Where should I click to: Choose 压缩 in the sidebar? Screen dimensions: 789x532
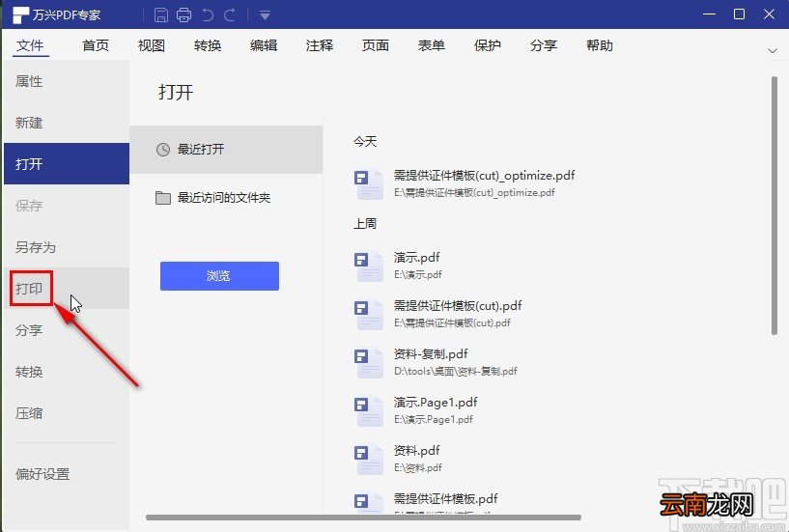coord(67,413)
